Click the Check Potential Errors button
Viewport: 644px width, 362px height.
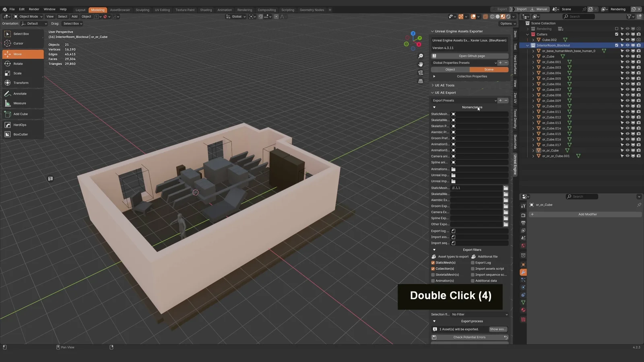469,337
